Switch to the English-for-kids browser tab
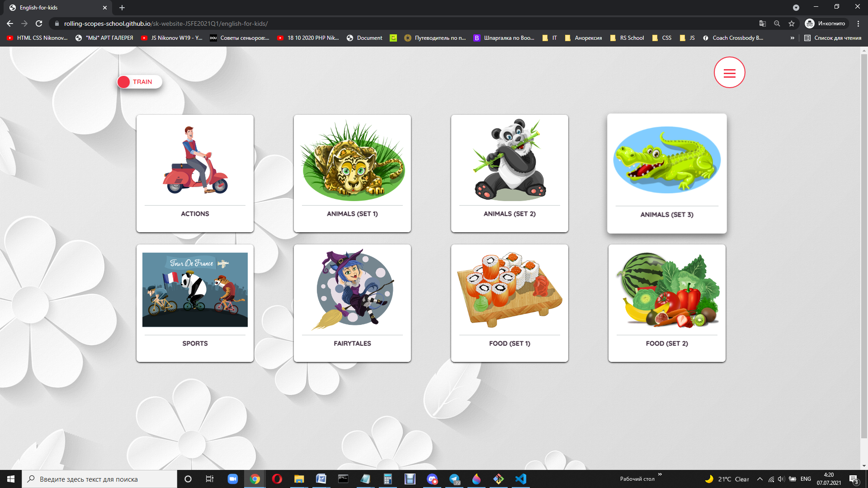868x488 pixels. point(50,8)
